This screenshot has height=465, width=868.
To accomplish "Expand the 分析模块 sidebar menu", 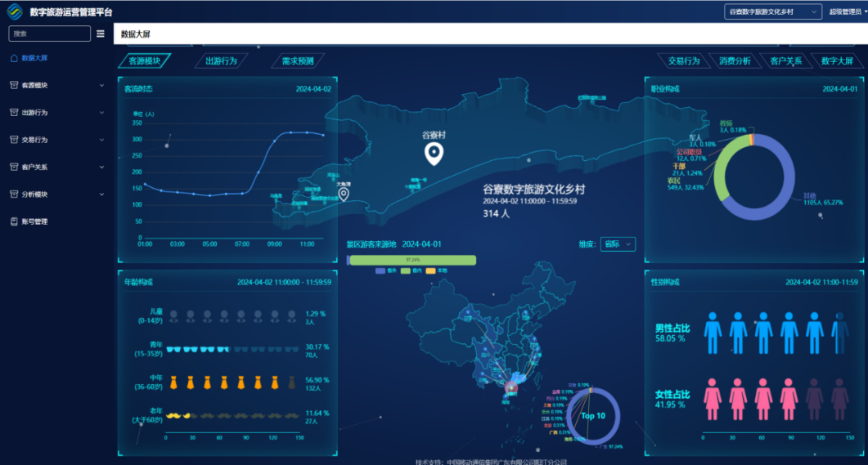I will (56, 194).
